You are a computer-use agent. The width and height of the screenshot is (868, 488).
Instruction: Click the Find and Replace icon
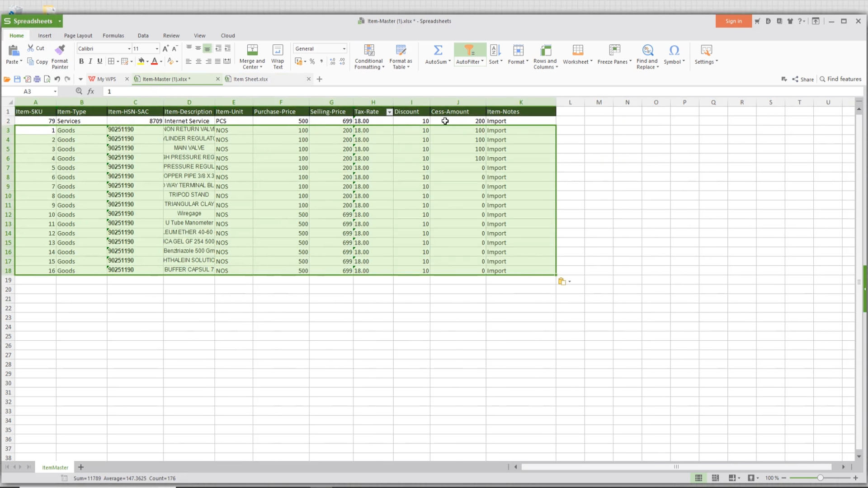[647, 50]
